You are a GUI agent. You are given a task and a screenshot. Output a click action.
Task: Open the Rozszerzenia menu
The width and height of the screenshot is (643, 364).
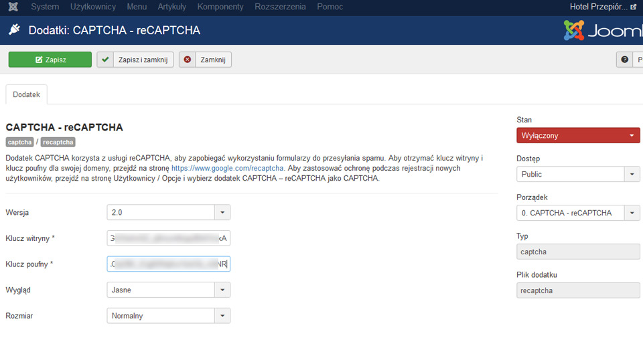click(x=280, y=7)
